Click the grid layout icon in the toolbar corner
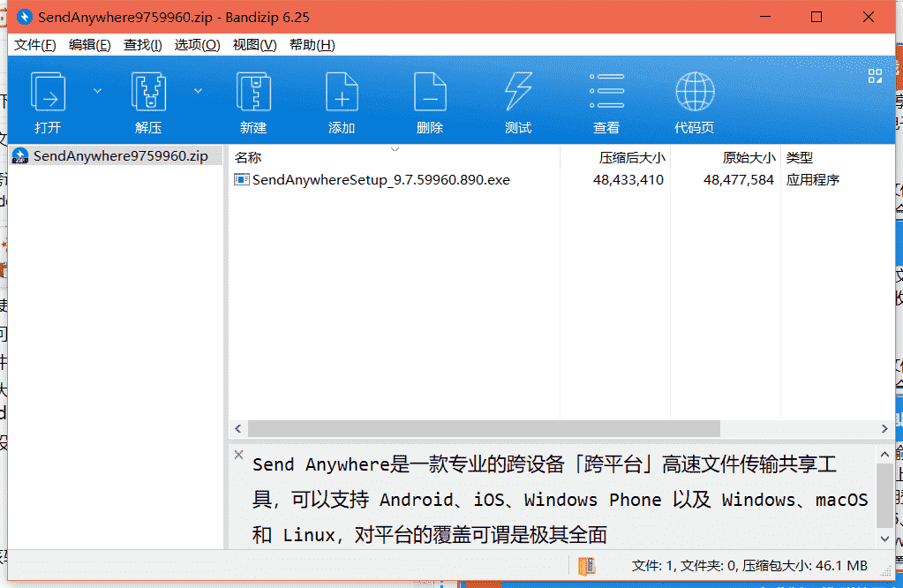 pyautogui.click(x=875, y=76)
